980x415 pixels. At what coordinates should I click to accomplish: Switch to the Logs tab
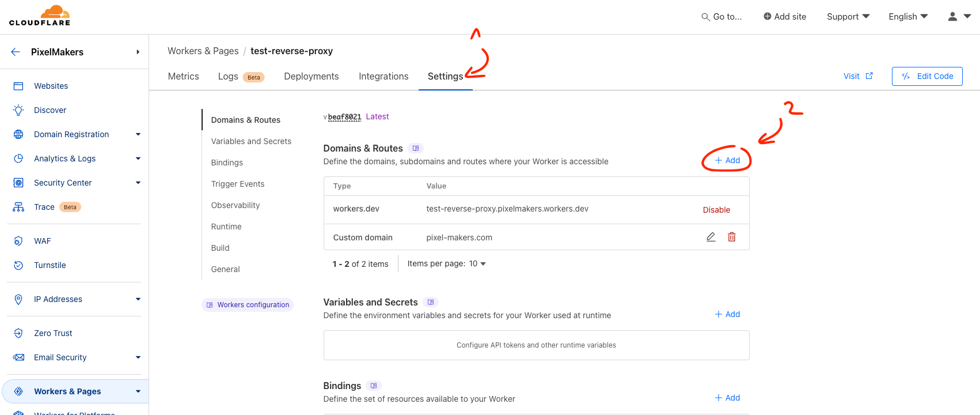point(241,76)
